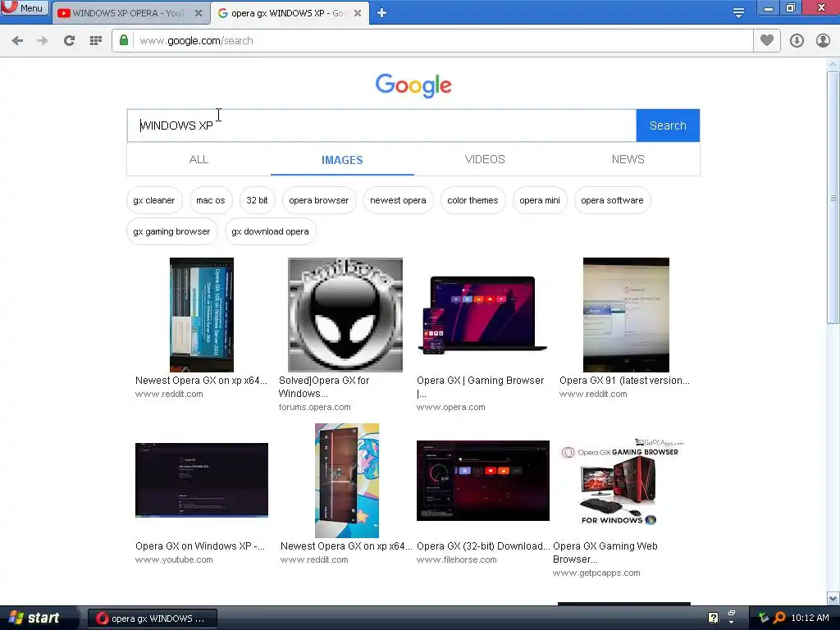This screenshot has width=840, height=630.
Task: Switch to the ALL results tab
Action: point(199,160)
